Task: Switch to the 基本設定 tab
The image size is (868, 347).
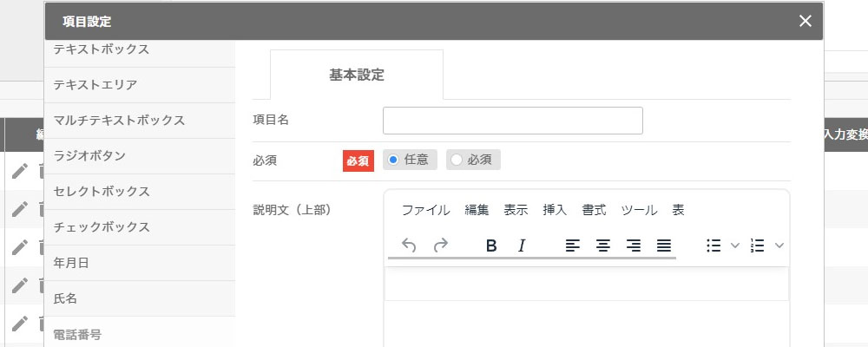Action: coord(357,75)
